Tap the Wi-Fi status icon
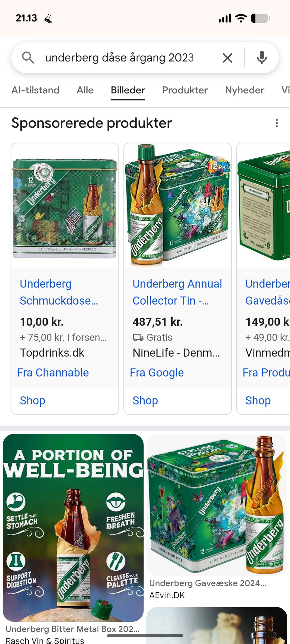 coord(241,18)
